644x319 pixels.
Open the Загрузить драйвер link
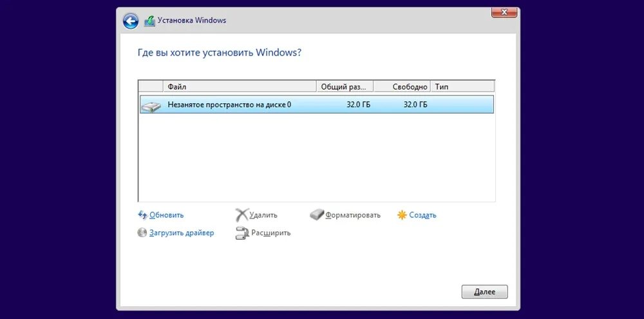pos(182,233)
